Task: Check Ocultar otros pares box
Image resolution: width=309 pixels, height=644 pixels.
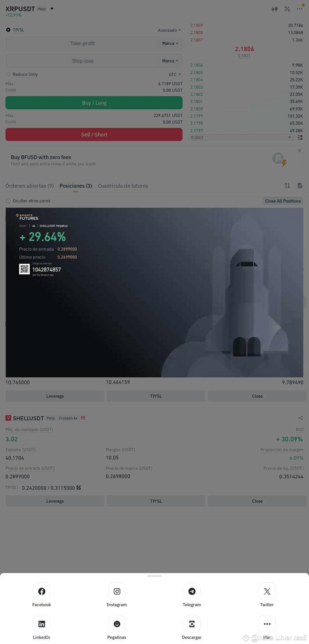Action: coord(8,201)
